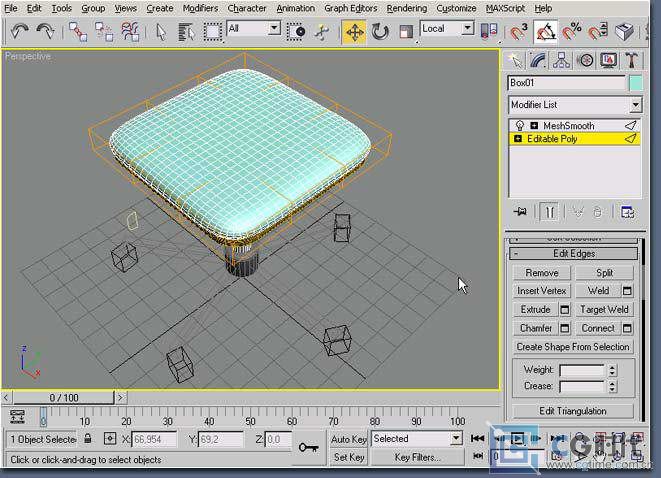
Task: Open the Display command panel tab
Action: pos(608,61)
